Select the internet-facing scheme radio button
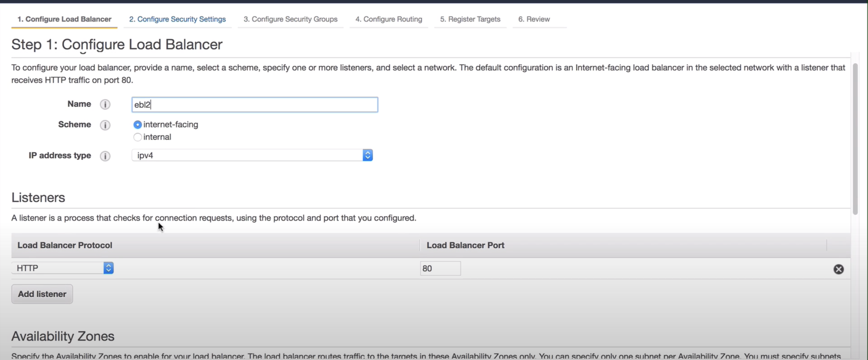Image resolution: width=868 pixels, height=360 pixels. [137, 125]
